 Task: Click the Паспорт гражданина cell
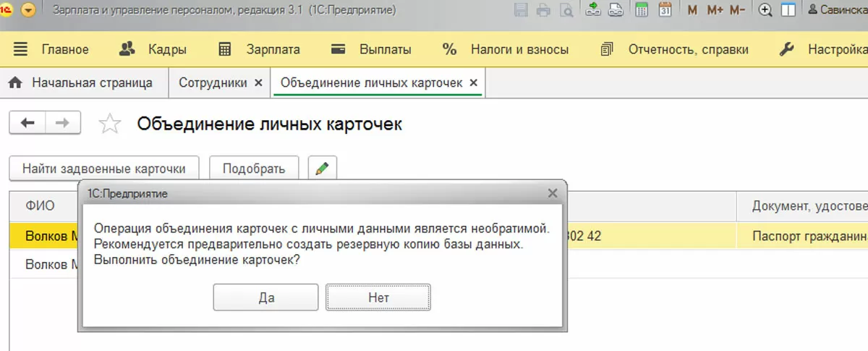[802, 236]
